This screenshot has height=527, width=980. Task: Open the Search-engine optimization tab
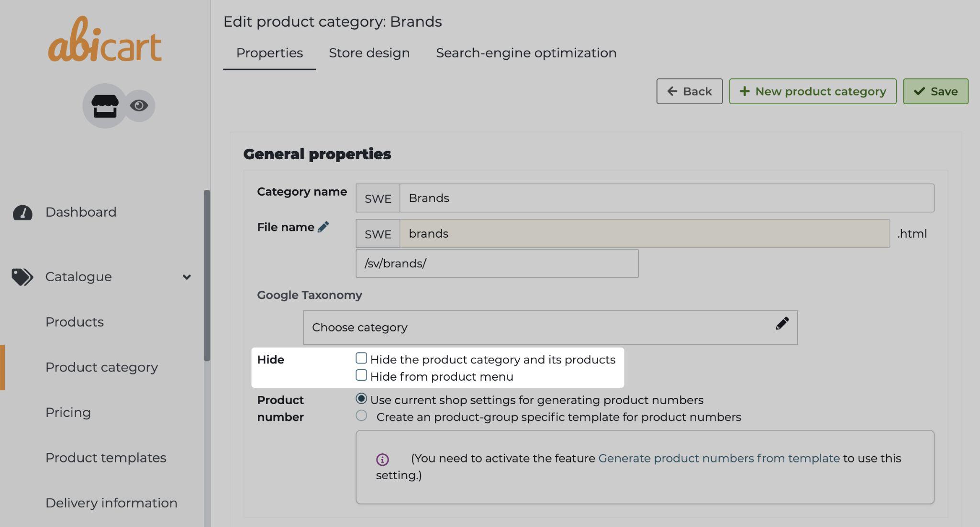click(526, 53)
